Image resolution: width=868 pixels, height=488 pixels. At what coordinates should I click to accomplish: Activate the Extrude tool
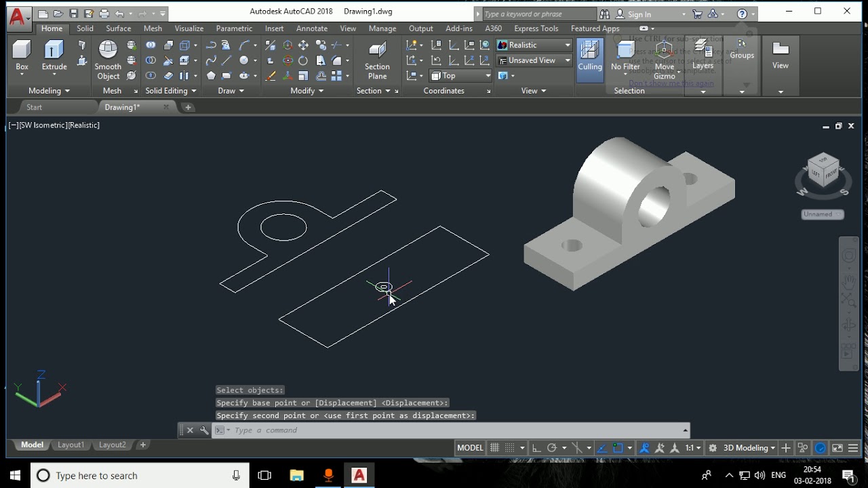[54, 56]
